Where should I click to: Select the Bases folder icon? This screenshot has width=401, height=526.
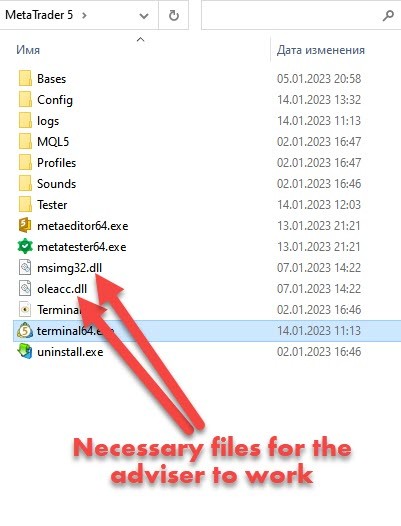[x=25, y=78]
